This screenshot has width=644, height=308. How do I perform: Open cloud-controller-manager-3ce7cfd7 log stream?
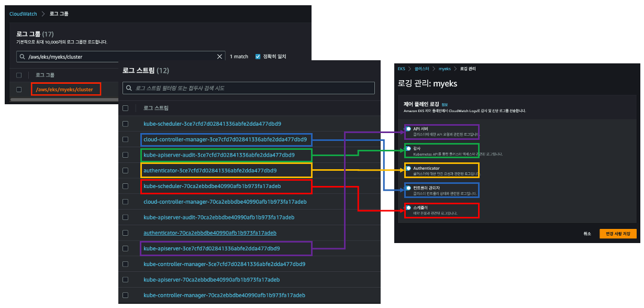click(225, 139)
